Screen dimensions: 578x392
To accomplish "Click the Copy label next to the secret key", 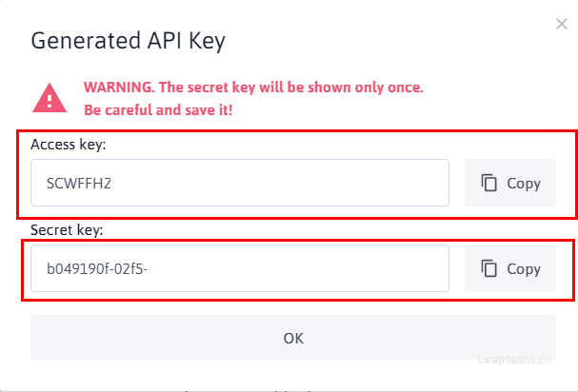I will click(x=524, y=269).
